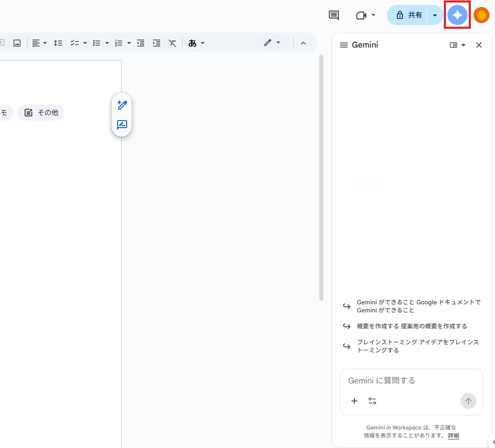Screen dimensions: 495x448
Task: Open the Gemini panel hamburger menu
Action: pyautogui.click(x=344, y=45)
